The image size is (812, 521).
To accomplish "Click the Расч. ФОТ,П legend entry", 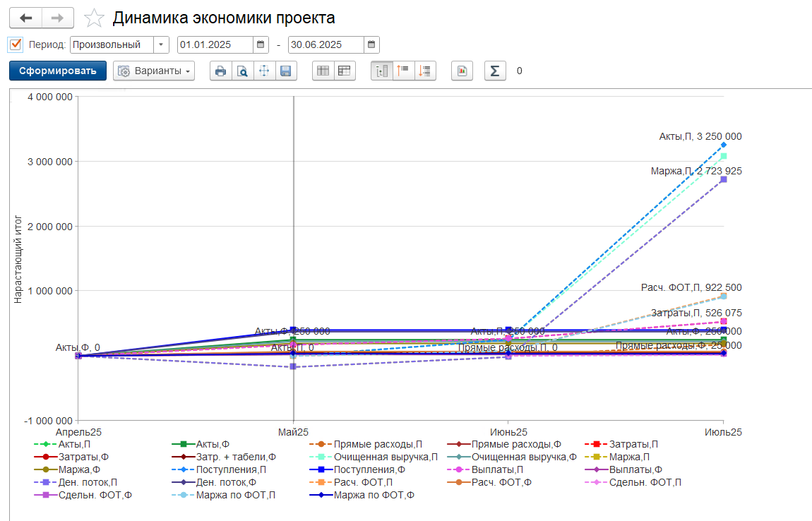I will 351,482.
